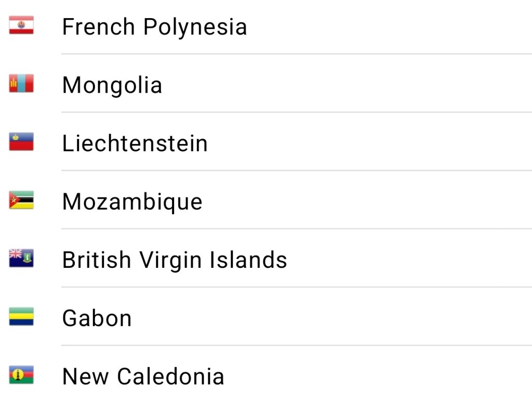Click the Mongolia flag icon
Image resolution: width=532 pixels, height=403 pixels.
(21, 84)
